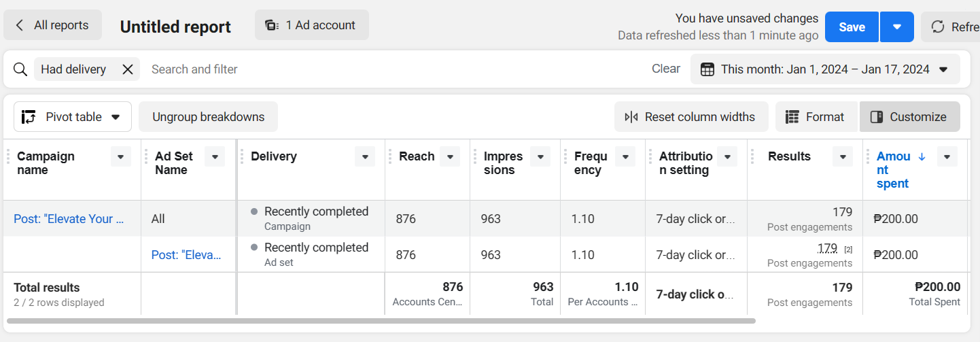Clear the search filters
Image resolution: width=980 pixels, height=342 pixels.
[665, 69]
